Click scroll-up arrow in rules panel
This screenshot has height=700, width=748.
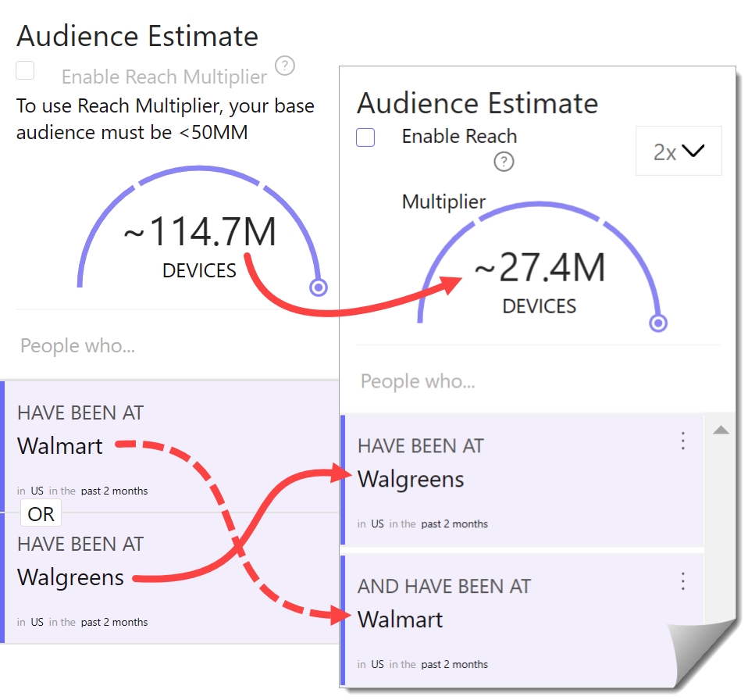pyautogui.click(x=721, y=430)
